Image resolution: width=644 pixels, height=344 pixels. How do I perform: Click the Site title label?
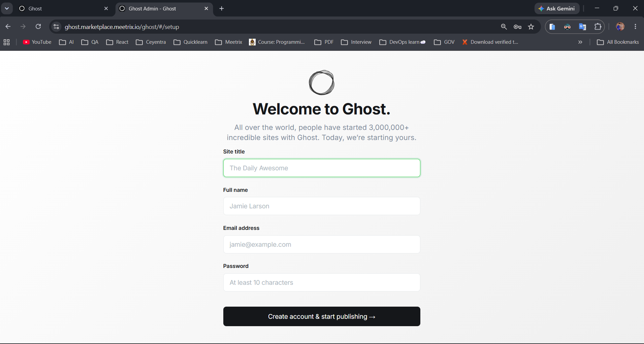(x=234, y=151)
